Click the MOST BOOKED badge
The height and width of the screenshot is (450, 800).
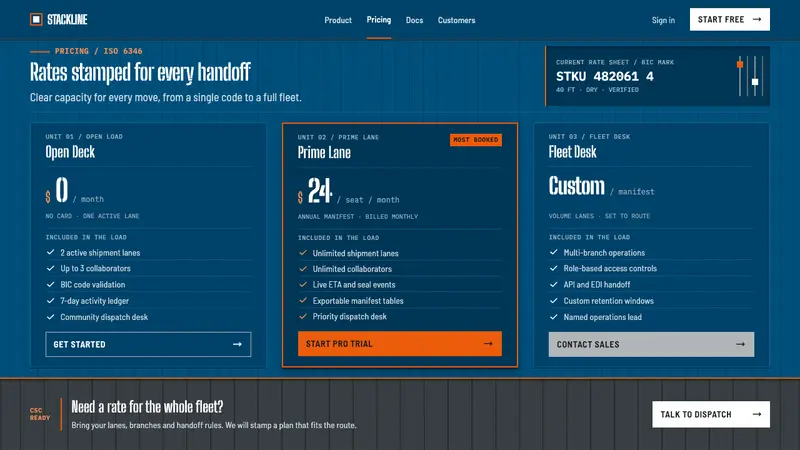click(476, 140)
